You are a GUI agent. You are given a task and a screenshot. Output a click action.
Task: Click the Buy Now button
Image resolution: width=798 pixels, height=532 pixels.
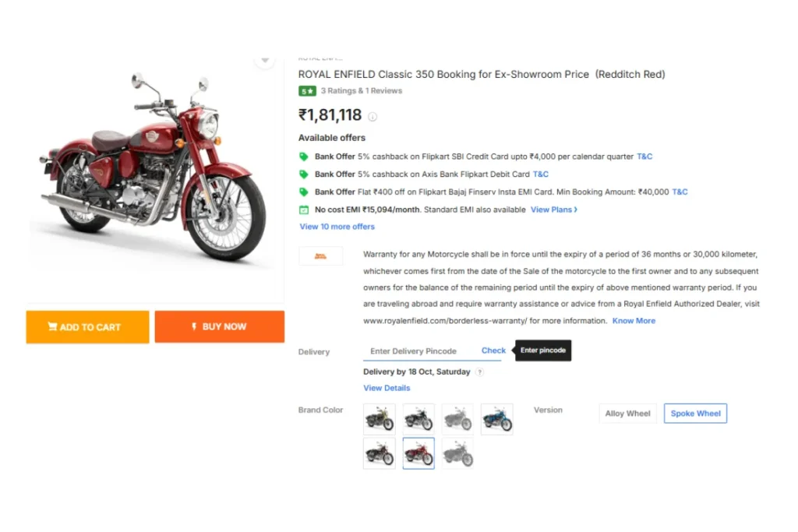pos(219,326)
